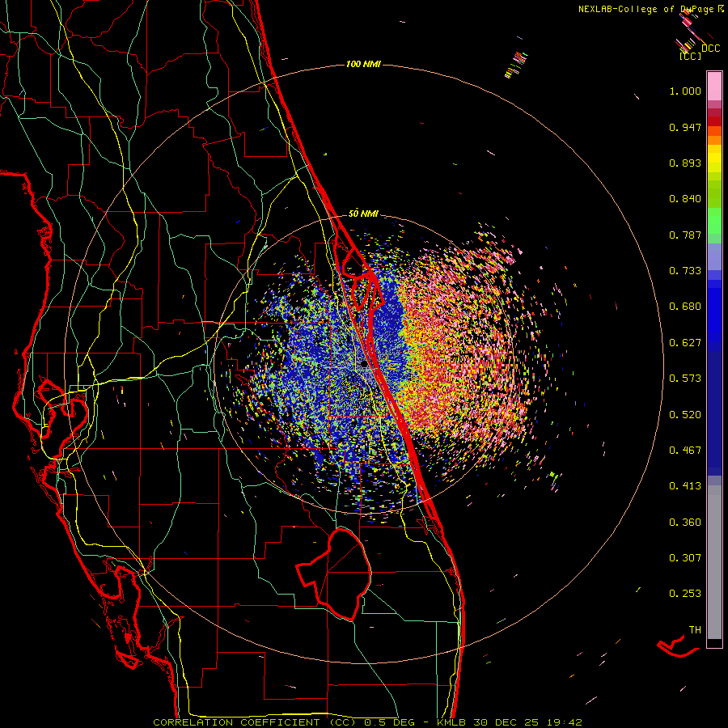
Task: Click the KMLB station identifier text
Action: pos(451,722)
